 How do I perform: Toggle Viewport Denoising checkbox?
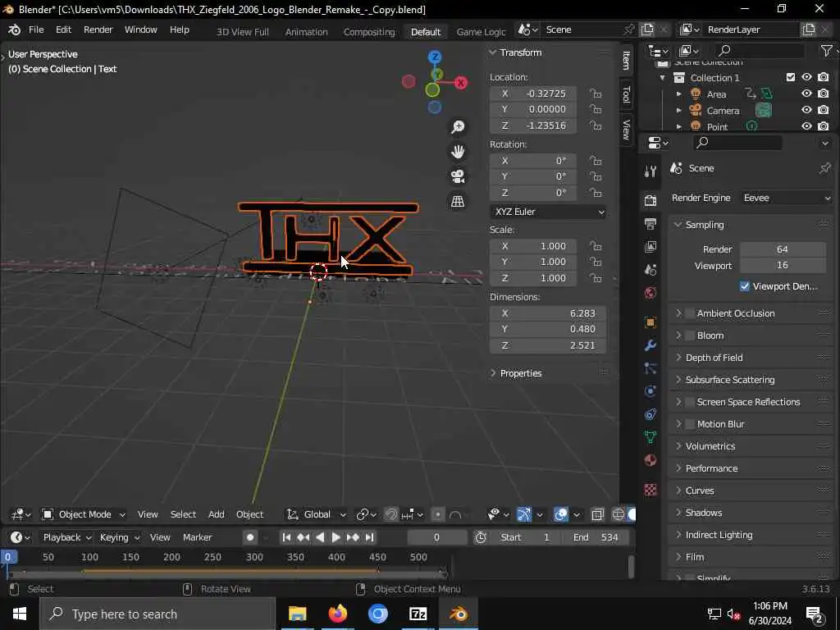[745, 286]
